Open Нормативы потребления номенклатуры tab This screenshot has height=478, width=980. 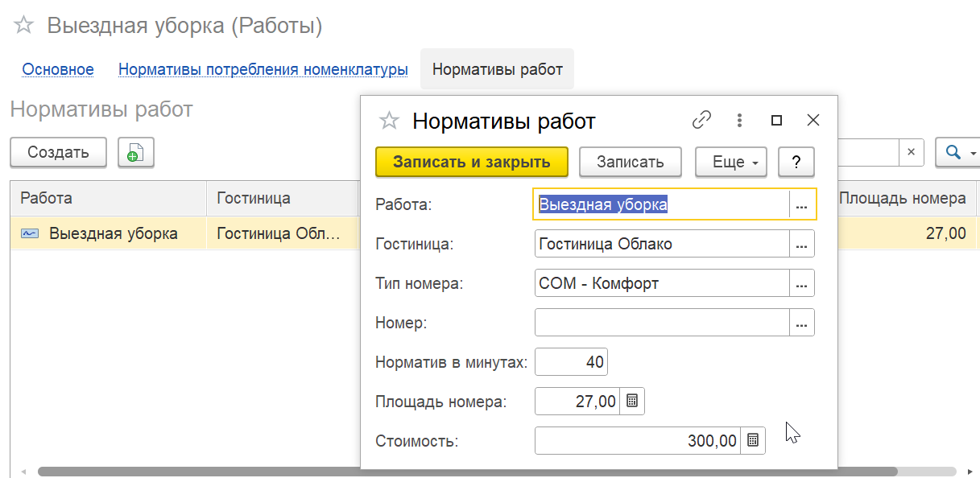(263, 69)
